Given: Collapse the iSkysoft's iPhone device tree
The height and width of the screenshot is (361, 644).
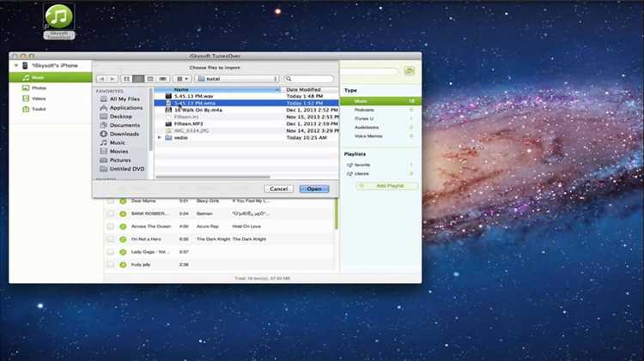Looking at the screenshot, I should [x=16, y=66].
